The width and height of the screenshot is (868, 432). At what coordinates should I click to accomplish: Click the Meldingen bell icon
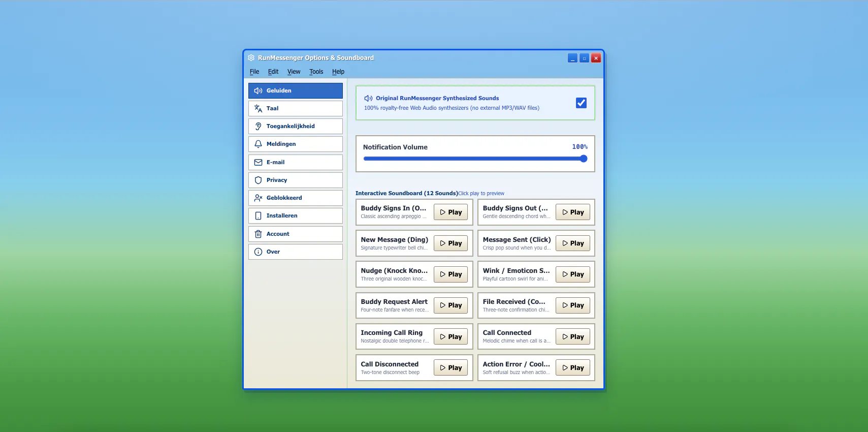[258, 144]
